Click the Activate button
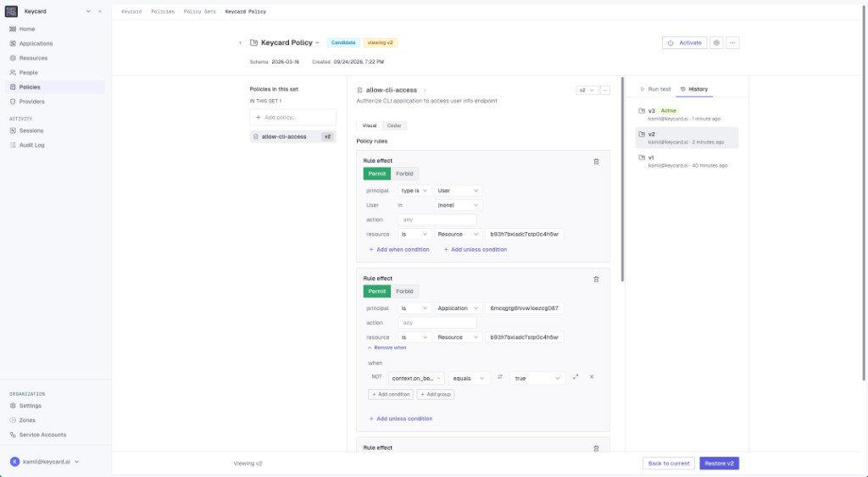The width and height of the screenshot is (868, 477). (x=685, y=42)
